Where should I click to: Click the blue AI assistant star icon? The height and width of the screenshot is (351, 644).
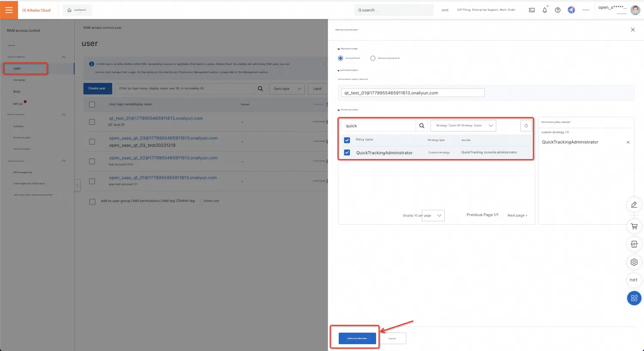[x=571, y=10]
